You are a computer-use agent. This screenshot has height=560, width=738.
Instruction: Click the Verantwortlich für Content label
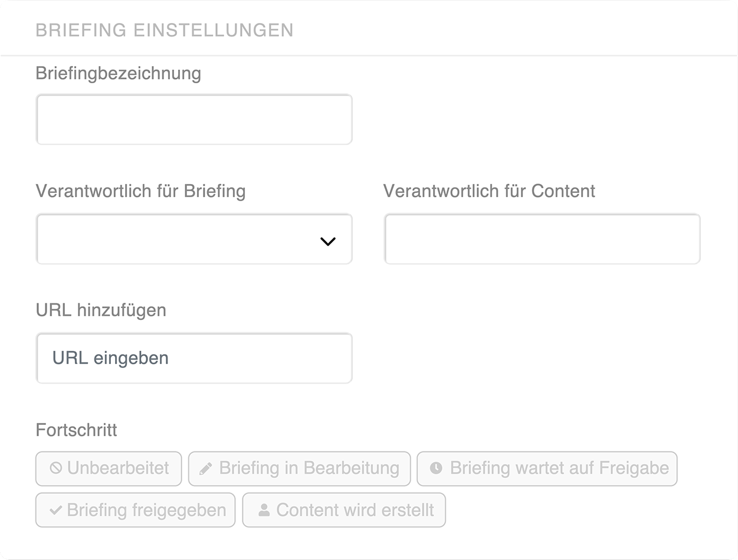coord(489,191)
